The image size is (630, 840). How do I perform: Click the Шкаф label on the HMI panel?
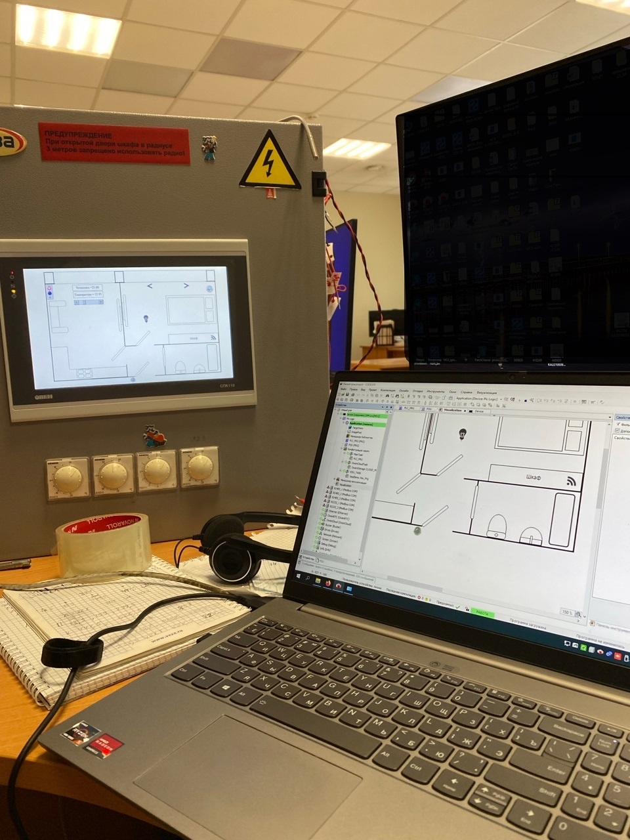click(x=194, y=338)
